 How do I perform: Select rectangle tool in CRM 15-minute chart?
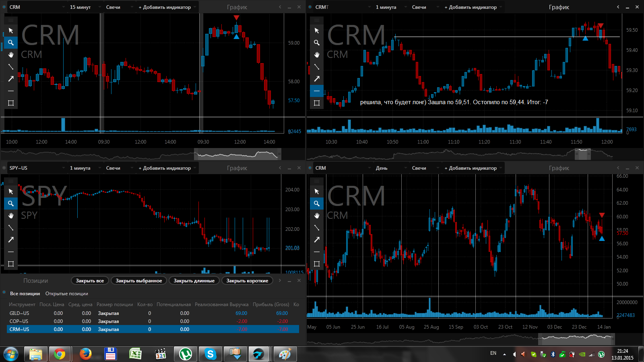point(11,103)
